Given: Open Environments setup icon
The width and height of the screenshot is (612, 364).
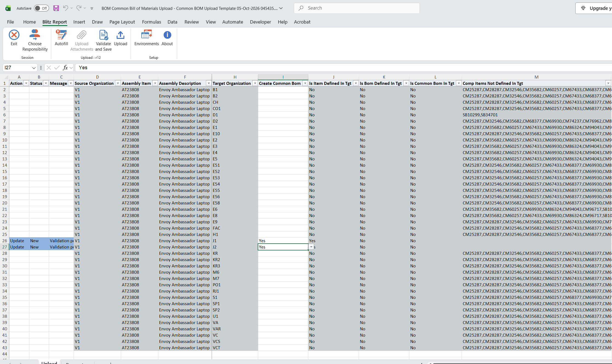Looking at the screenshot, I should pos(146,35).
